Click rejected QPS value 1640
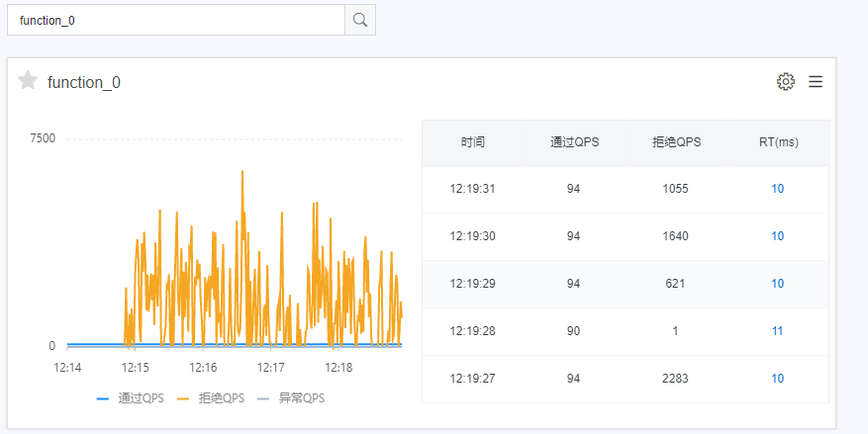The image size is (868, 434). [675, 236]
